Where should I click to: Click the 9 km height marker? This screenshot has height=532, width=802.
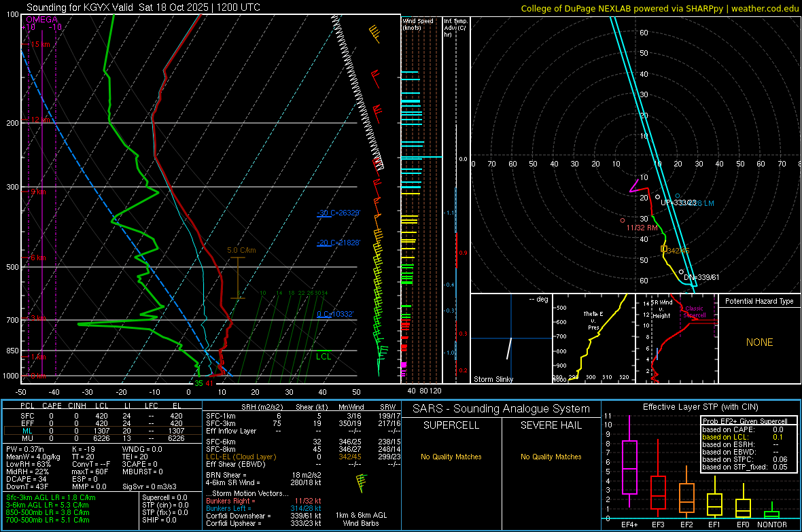point(38,192)
